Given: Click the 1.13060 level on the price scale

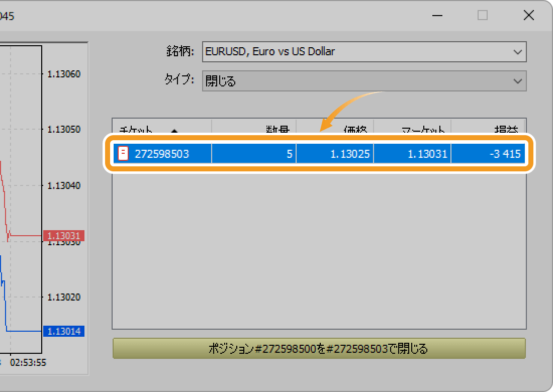Looking at the screenshot, I should (x=64, y=74).
